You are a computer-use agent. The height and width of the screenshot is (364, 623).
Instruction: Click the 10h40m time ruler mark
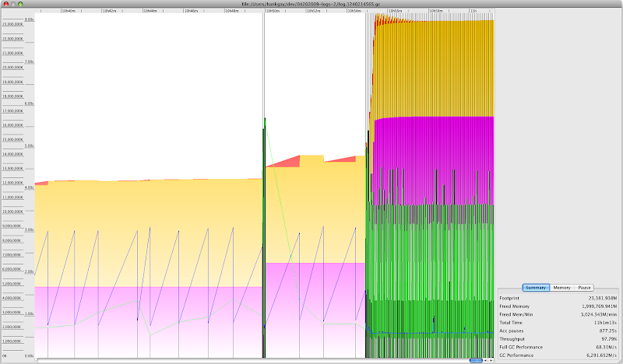(x=69, y=12)
